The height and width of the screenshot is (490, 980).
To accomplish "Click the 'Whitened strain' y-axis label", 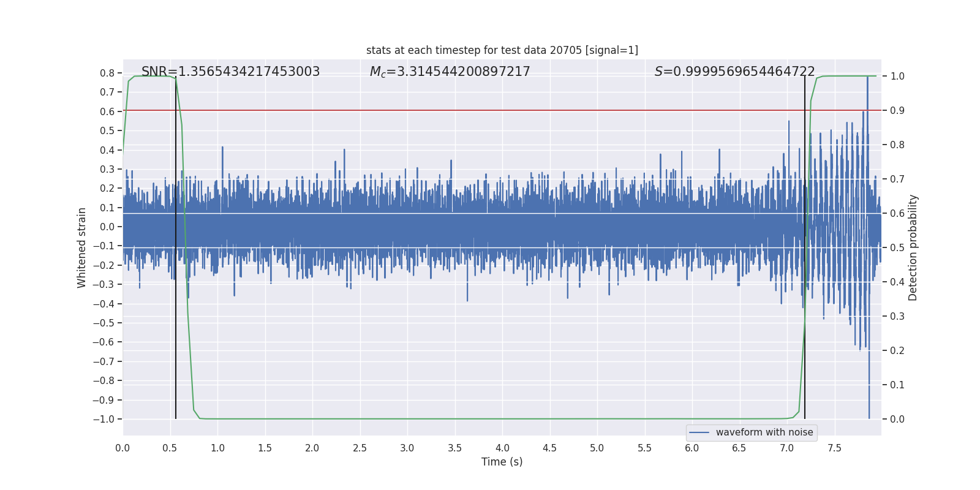I will (x=82, y=247).
